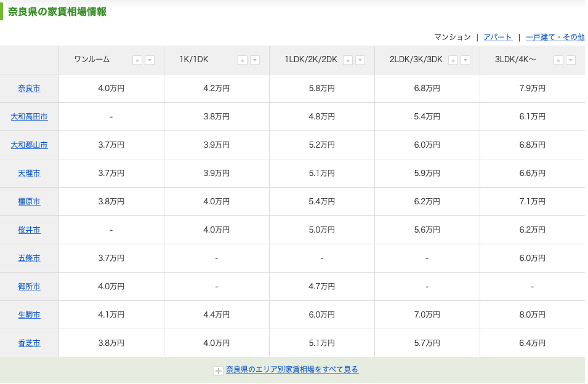Screen dimensions: 588x384
Task: Switch to 一戸建て・その他 tab
Action: pyautogui.click(x=555, y=37)
